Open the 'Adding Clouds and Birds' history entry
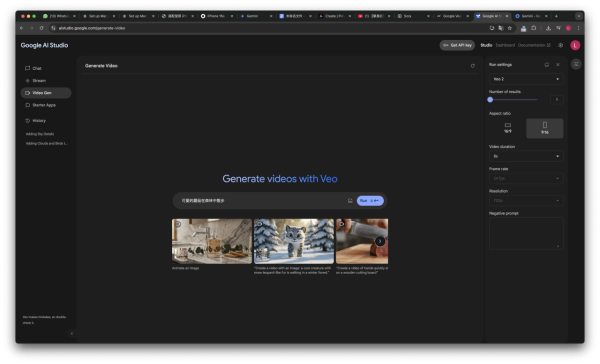Screen dimensions: 600x364 pyautogui.click(x=46, y=144)
